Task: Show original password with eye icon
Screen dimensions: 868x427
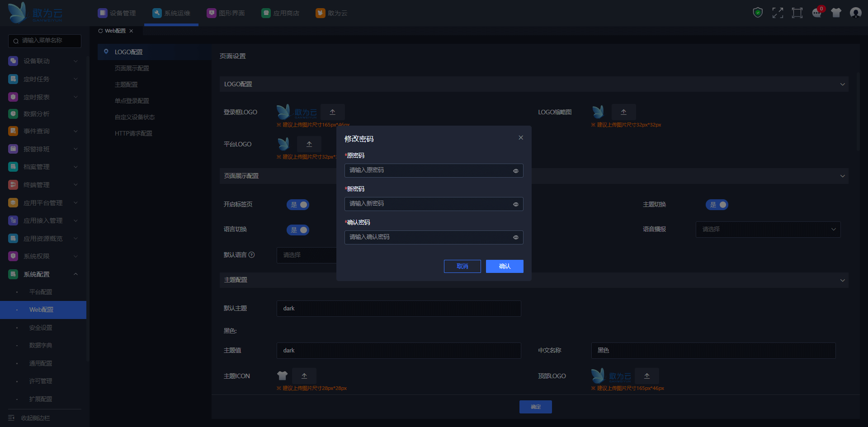Action: 515,171
